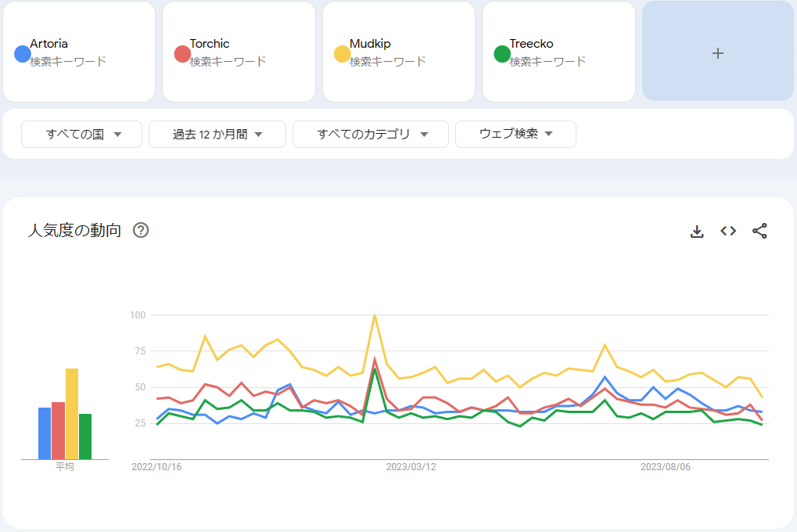Download the interest over time chart data

click(697, 231)
